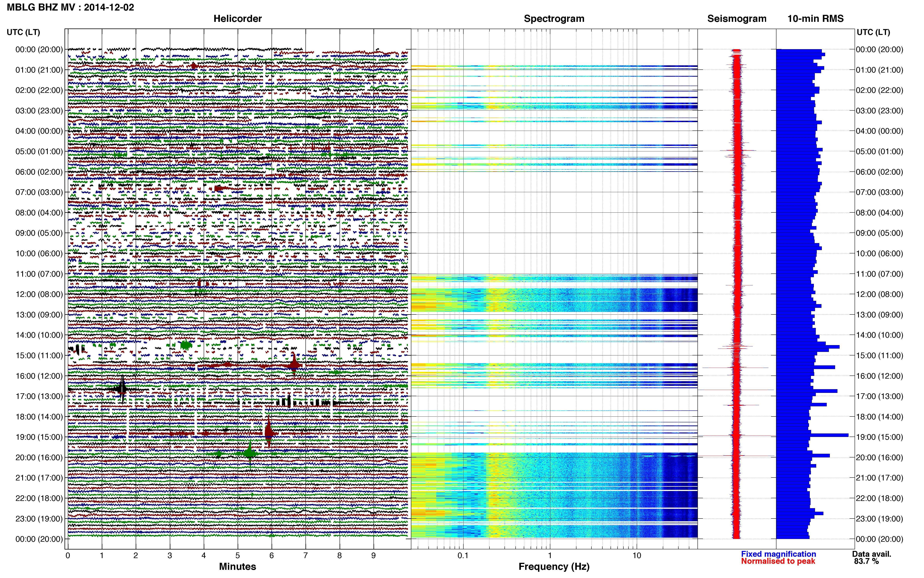The width and height of the screenshot is (924, 578).
Task: Click minute tick "4" under the Helicorder
Action: point(204,555)
